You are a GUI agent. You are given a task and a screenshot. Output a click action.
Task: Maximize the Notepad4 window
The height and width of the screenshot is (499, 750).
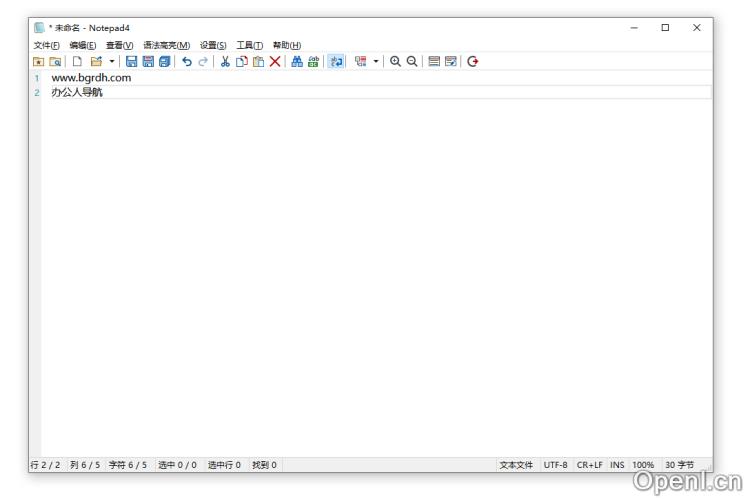point(665,28)
